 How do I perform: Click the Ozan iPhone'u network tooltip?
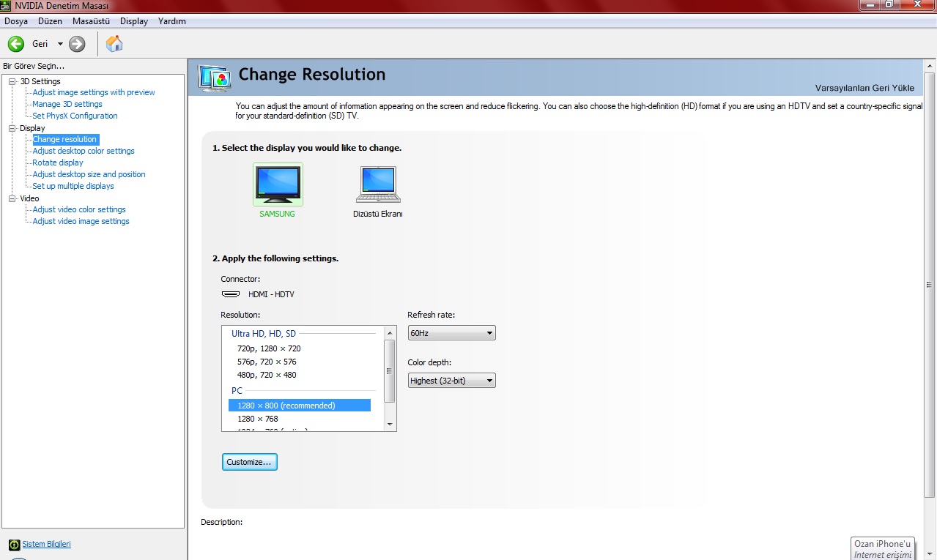coord(883,549)
